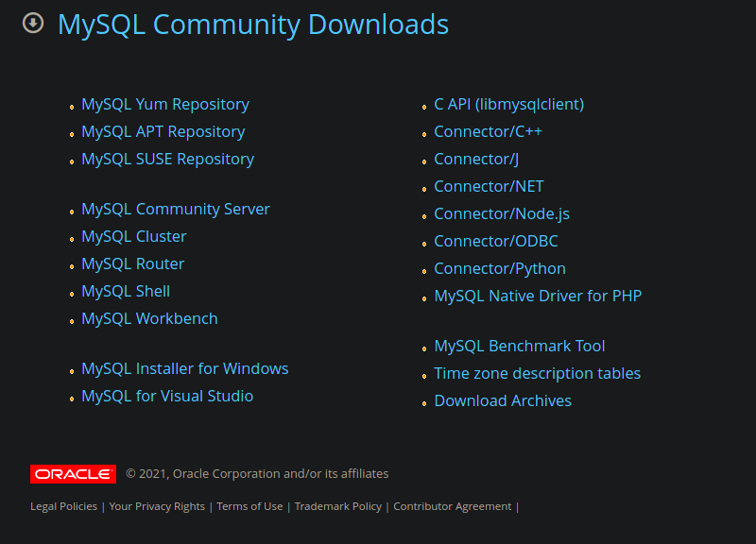Select the MySQL Cluster link
The image size is (756, 544).
coord(134,237)
